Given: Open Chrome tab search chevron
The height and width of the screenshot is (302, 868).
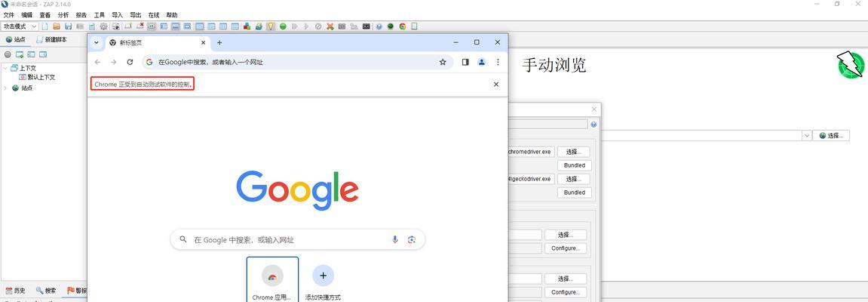Looking at the screenshot, I should (97, 43).
